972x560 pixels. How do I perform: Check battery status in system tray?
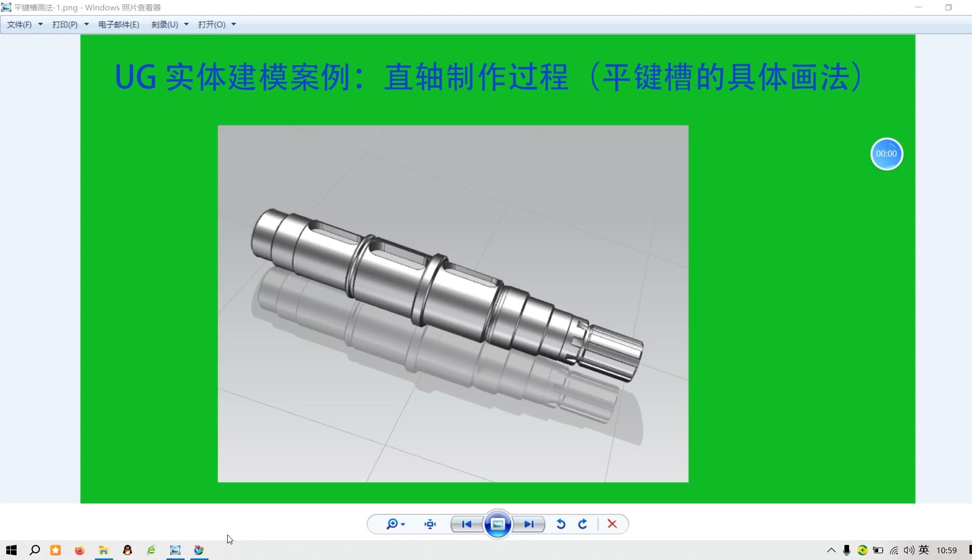pyautogui.click(x=878, y=550)
